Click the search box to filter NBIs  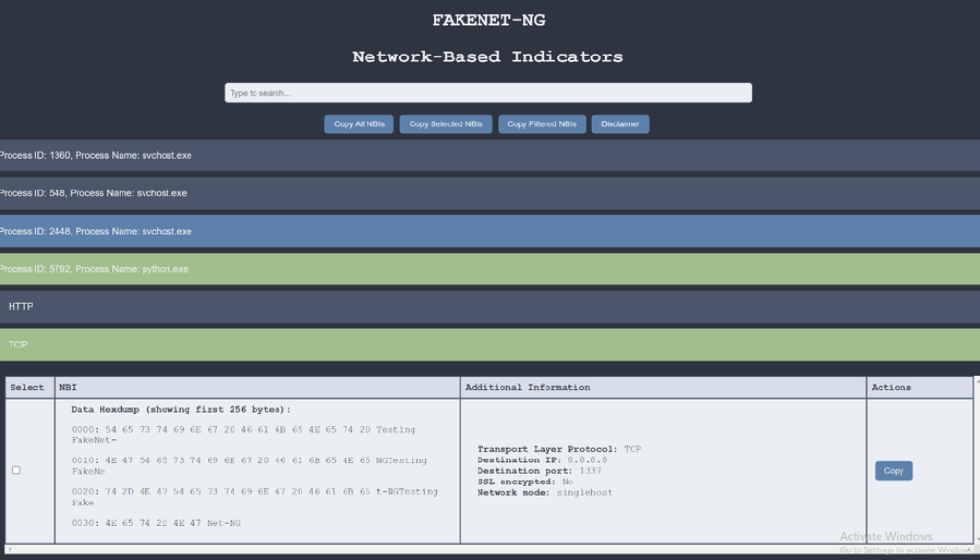click(488, 93)
